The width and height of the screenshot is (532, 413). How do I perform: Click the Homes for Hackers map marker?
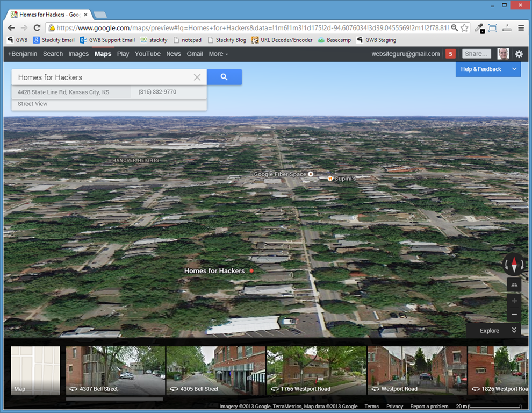(x=251, y=270)
